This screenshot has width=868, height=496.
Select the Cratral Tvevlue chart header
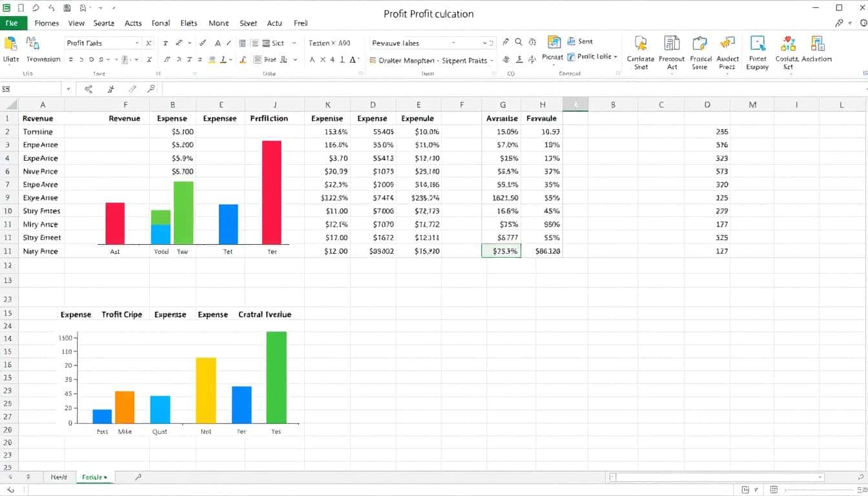[x=265, y=315]
